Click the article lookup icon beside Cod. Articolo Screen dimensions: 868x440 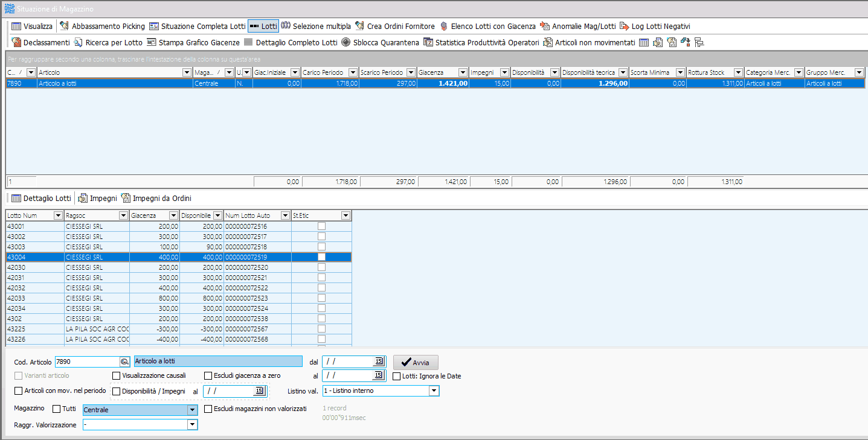click(x=125, y=362)
